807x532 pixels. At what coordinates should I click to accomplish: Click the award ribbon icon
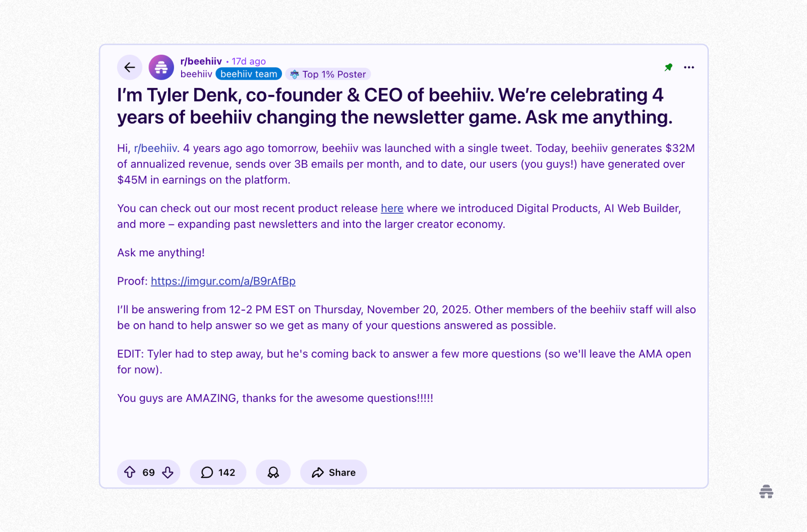point(273,472)
